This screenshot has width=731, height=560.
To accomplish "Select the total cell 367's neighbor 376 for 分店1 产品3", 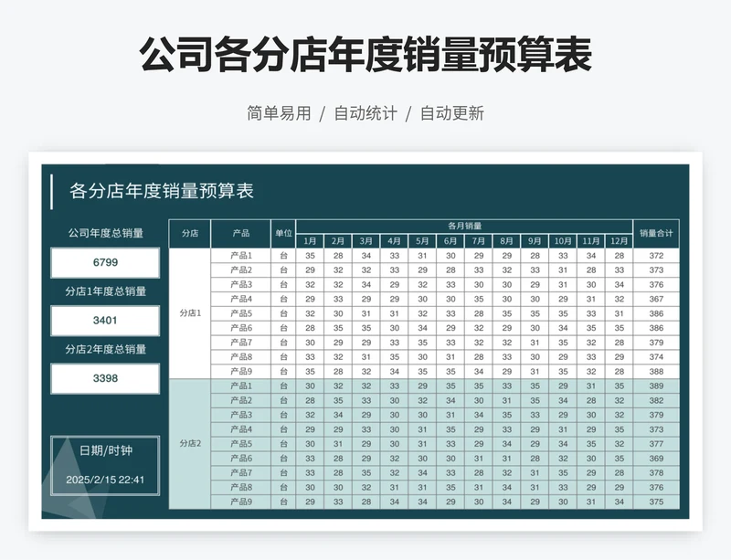I will point(656,284).
